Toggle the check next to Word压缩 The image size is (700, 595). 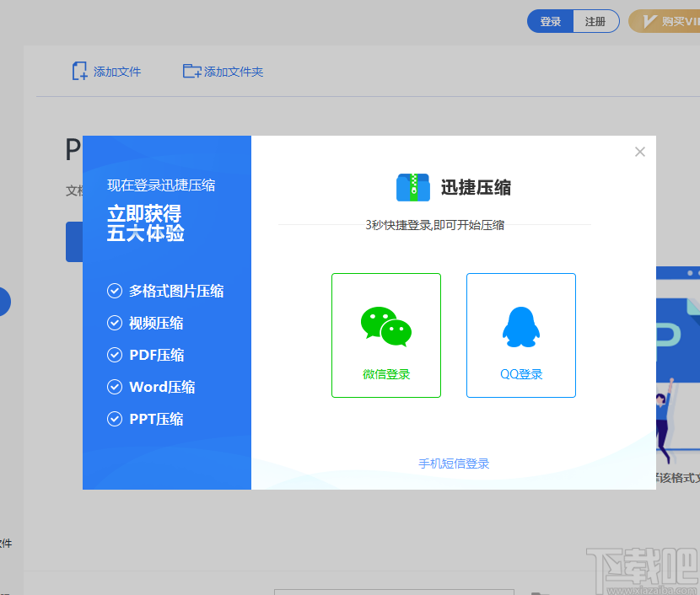115,387
